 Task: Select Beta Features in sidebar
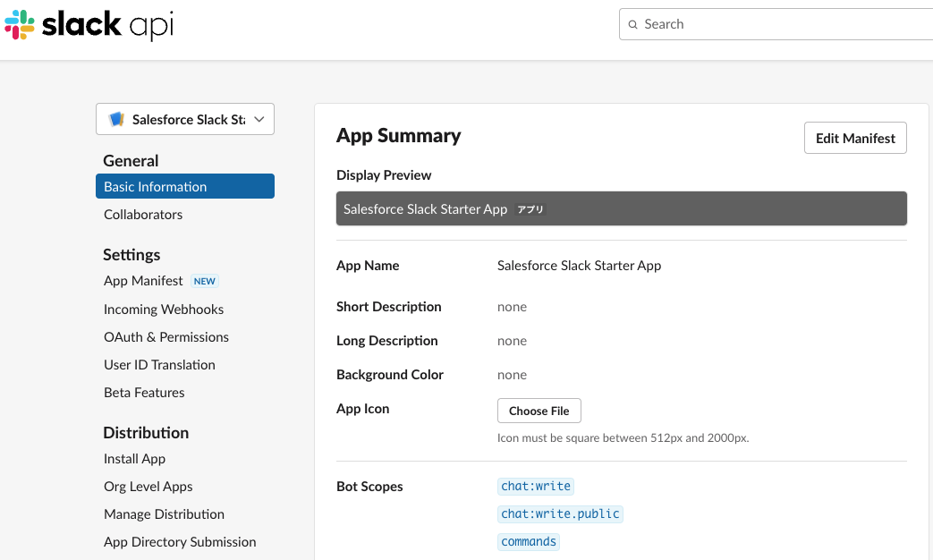144,393
